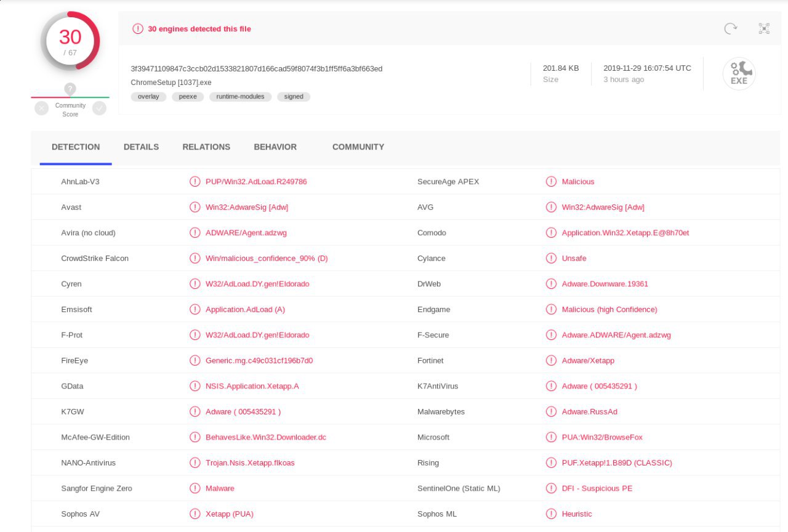
Task: Click the 'signed' tag
Action: pos(294,97)
